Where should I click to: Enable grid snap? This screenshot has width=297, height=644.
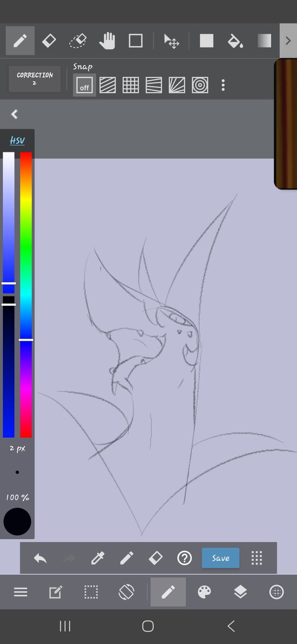pos(131,85)
